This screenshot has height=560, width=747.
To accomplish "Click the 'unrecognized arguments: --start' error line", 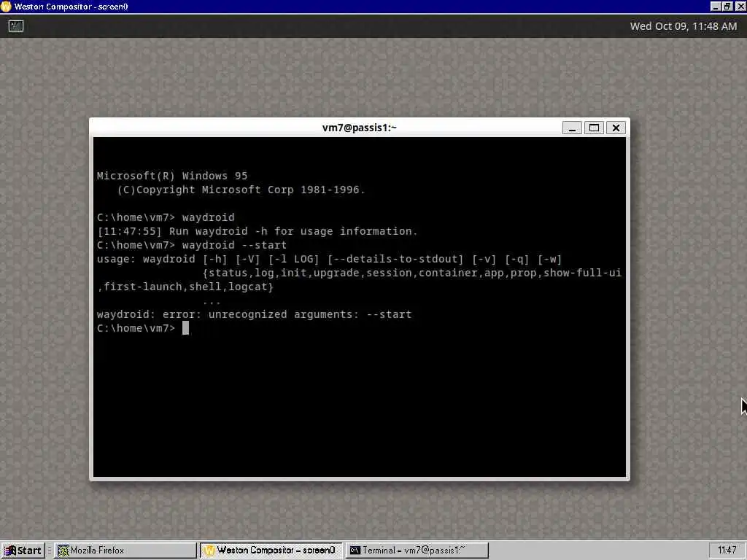I will 254,314.
